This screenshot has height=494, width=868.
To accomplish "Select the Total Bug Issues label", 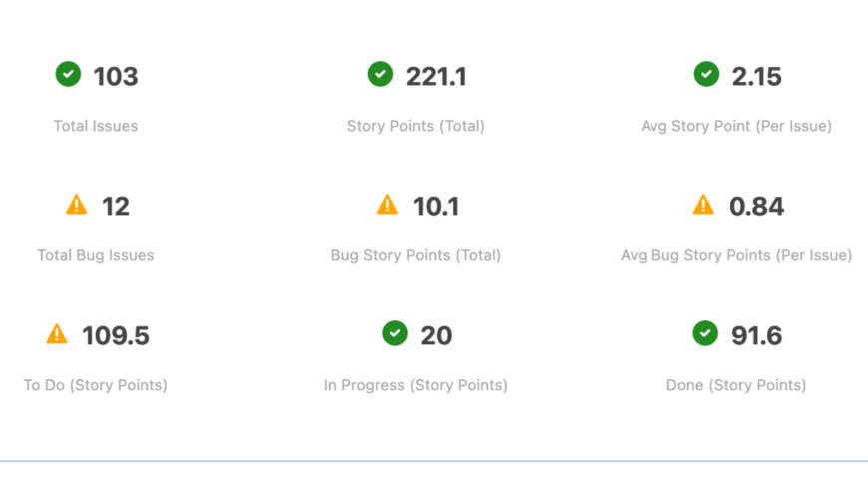I will click(x=96, y=255).
